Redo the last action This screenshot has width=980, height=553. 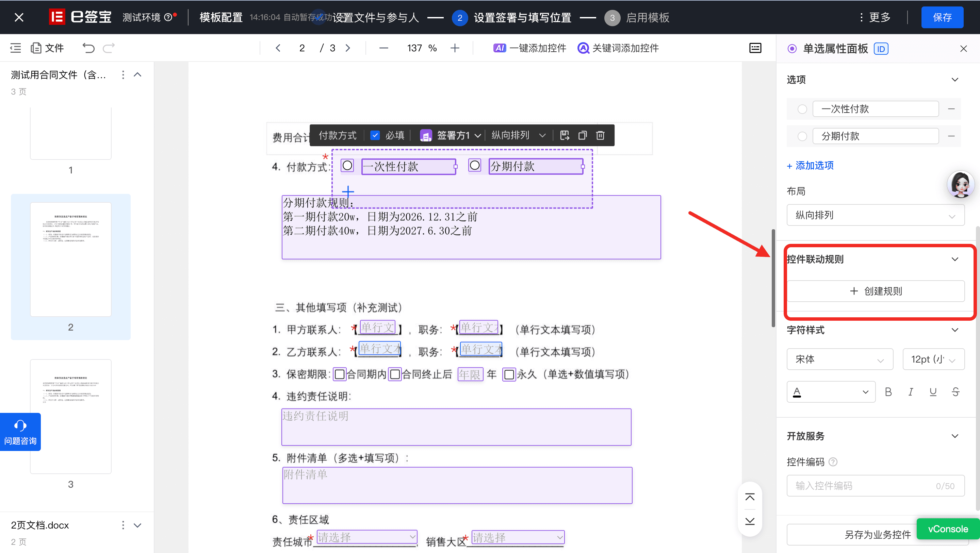(109, 48)
